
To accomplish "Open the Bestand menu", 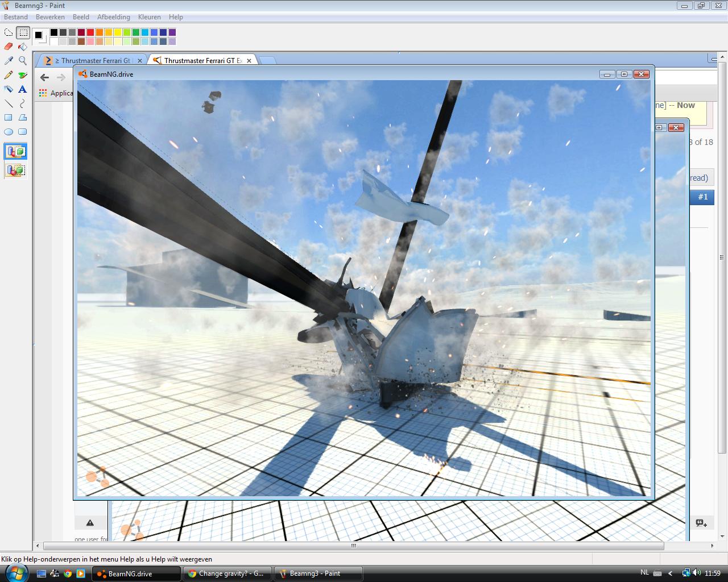I will [x=16, y=17].
